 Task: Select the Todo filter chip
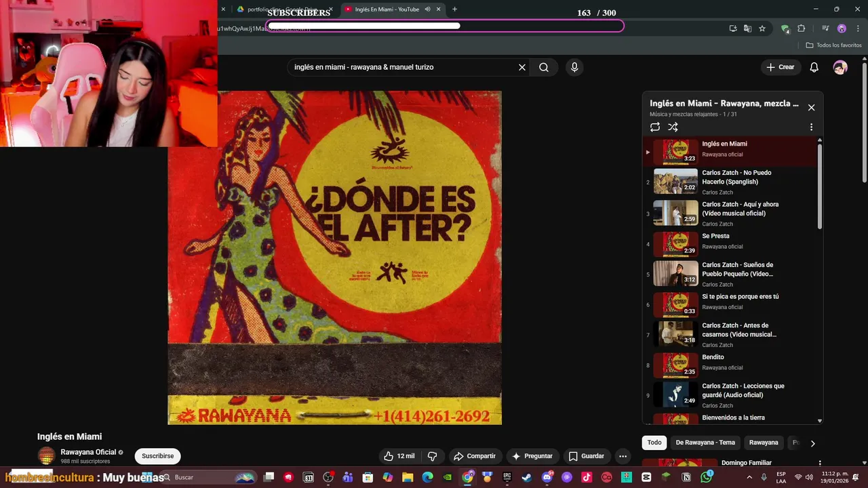click(654, 443)
